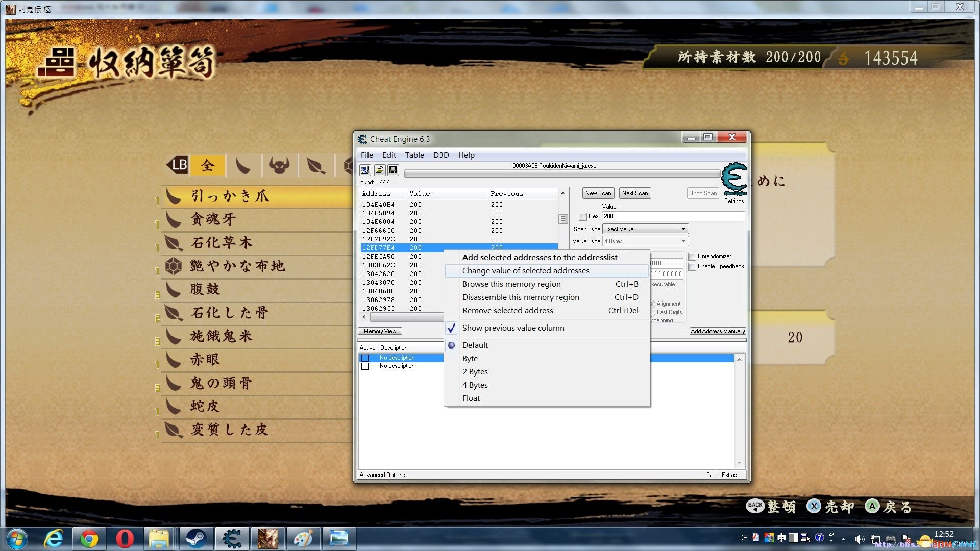
Task: Select the 貪魂牙 item in game list
Action: pos(257,219)
